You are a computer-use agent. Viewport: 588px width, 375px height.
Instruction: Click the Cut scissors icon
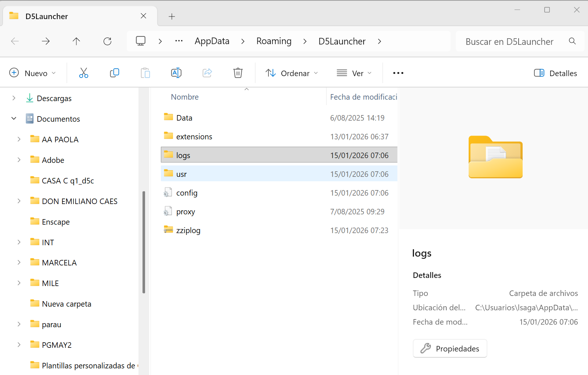coord(84,73)
